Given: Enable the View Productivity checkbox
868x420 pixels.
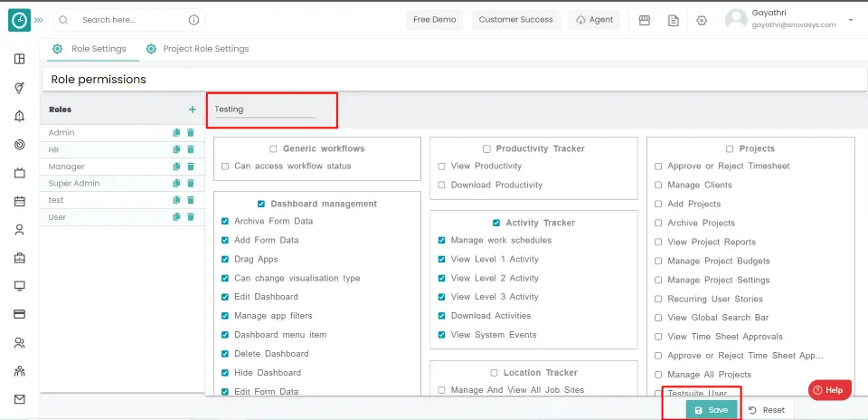Looking at the screenshot, I should (441, 167).
